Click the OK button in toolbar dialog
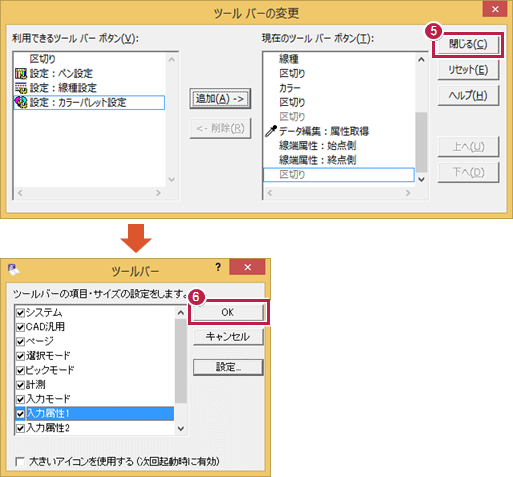This screenshot has height=477, width=513. [228, 312]
